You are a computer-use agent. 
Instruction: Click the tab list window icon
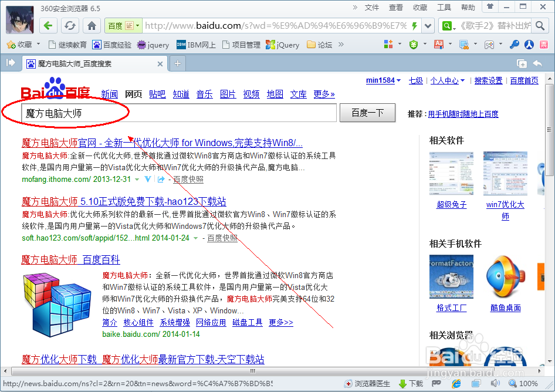pos(522,64)
